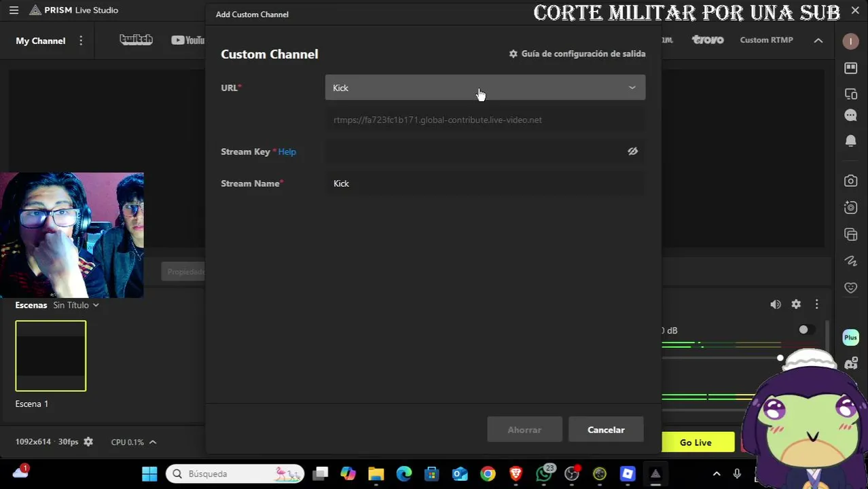Screen dimensions: 868x489
Task: Open the heart face sticker icon
Action: coord(851,288)
